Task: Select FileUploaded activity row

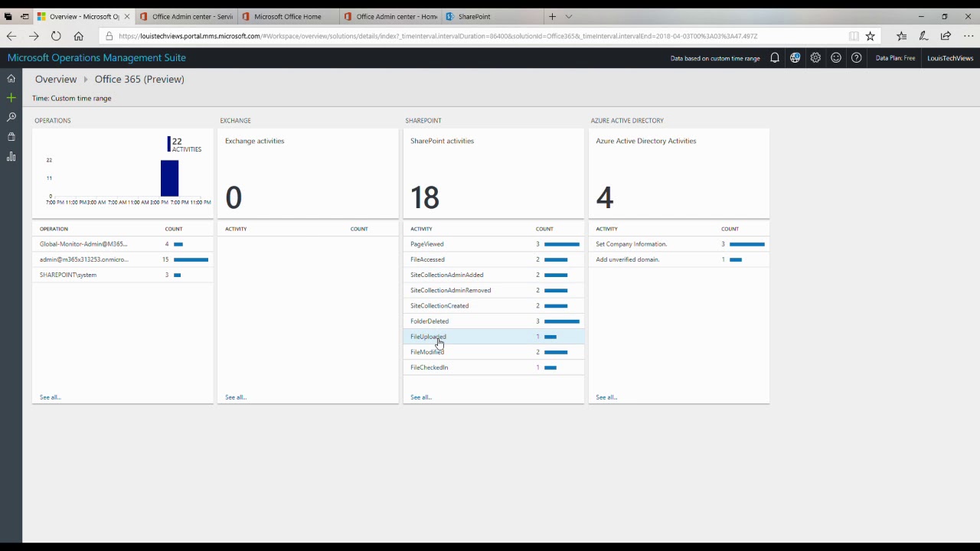Action: tap(494, 337)
